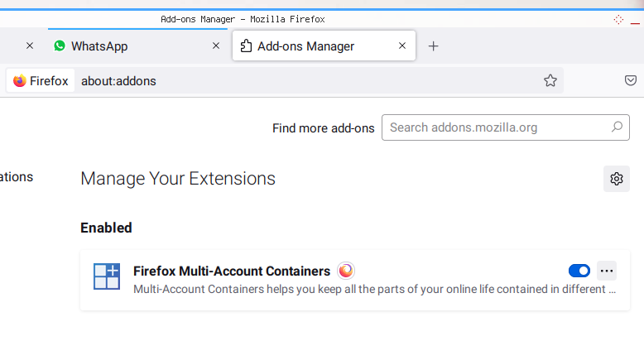
Task: Click the search magnifier icon
Action: 617,127
